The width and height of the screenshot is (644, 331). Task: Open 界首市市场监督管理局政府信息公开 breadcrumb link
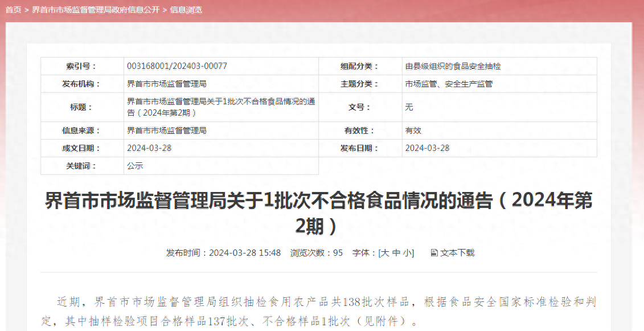pyautogui.click(x=96, y=10)
